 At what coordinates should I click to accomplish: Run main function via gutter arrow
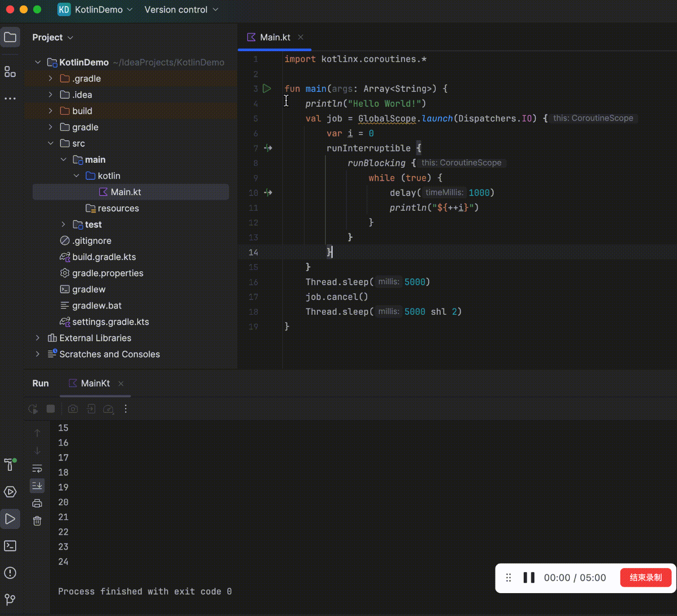[x=267, y=88]
